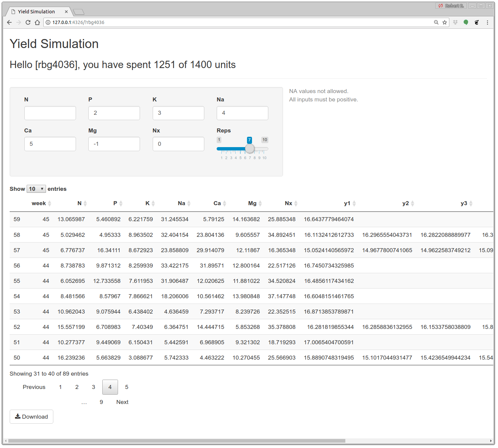498x448 pixels.
Task: Click the browser back arrow
Action: (x=9, y=22)
